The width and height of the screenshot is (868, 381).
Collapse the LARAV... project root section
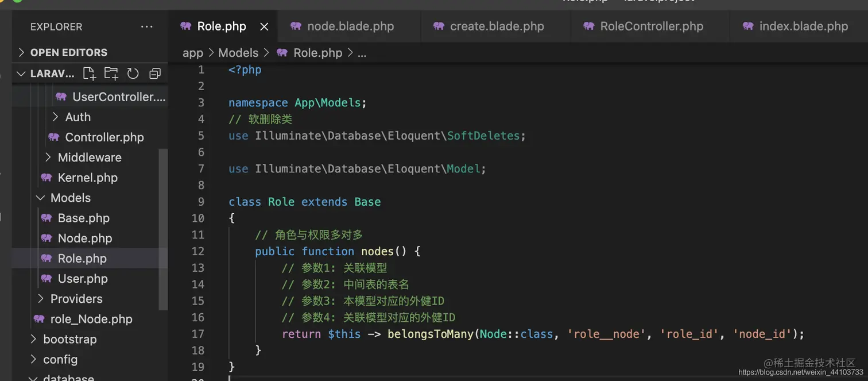[21, 74]
